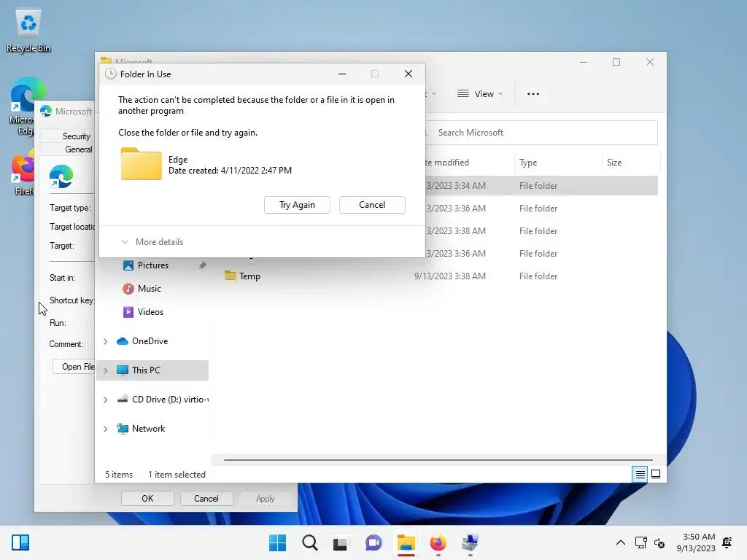
Task: Open the View dropdown in File Explorer
Action: [480, 94]
